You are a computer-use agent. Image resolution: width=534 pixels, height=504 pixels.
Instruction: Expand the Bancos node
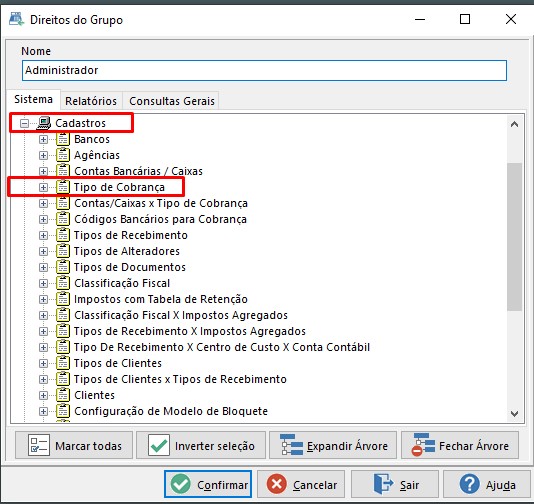43,139
